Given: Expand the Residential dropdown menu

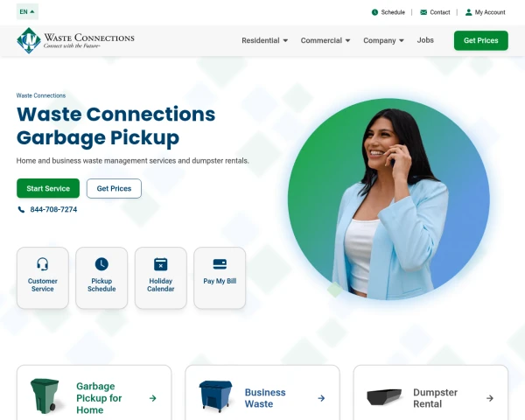Looking at the screenshot, I should tap(264, 40).
